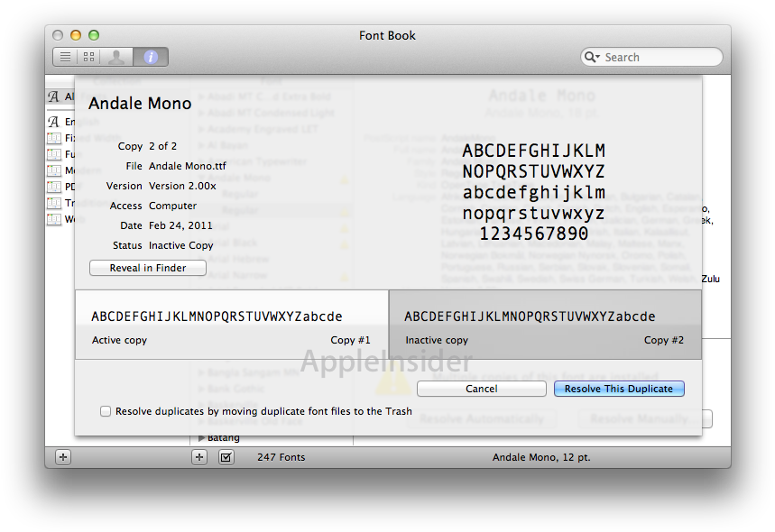Enable moving duplicate font files to Trash
Image resolution: width=775 pixels, height=532 pixels.
point(106,411)
